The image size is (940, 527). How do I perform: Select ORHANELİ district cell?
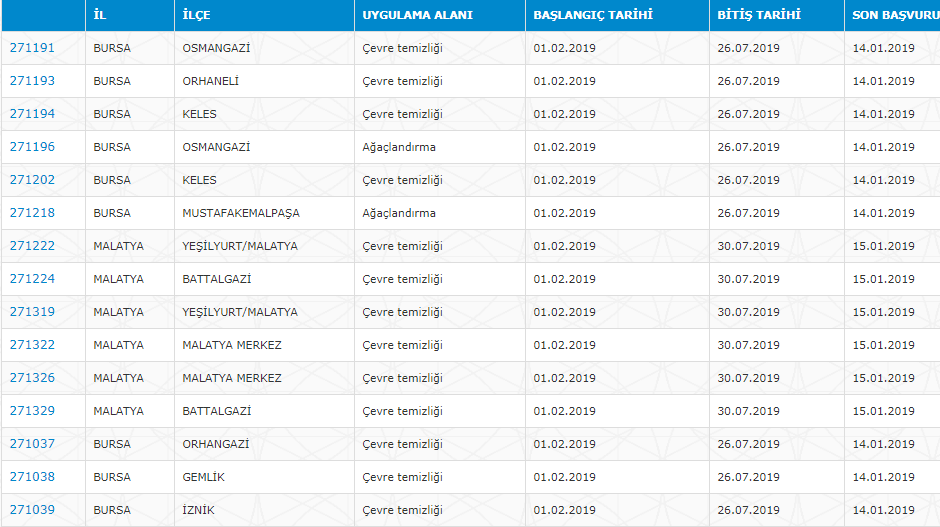264,82
